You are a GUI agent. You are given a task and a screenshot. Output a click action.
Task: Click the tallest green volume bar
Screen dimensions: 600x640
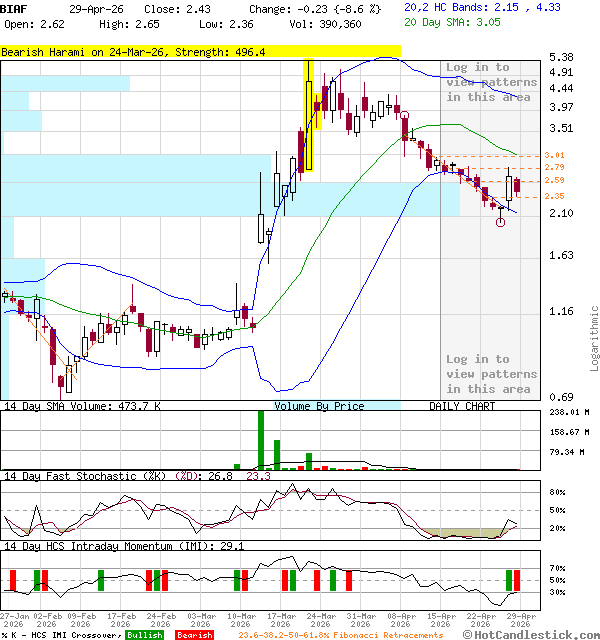click(x=261, y=439)
